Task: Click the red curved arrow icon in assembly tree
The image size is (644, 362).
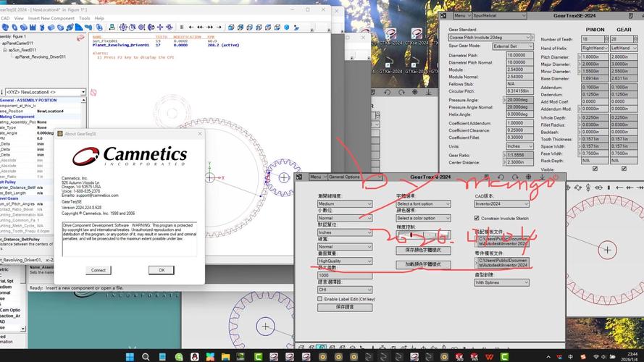Action: click(80, 38)
